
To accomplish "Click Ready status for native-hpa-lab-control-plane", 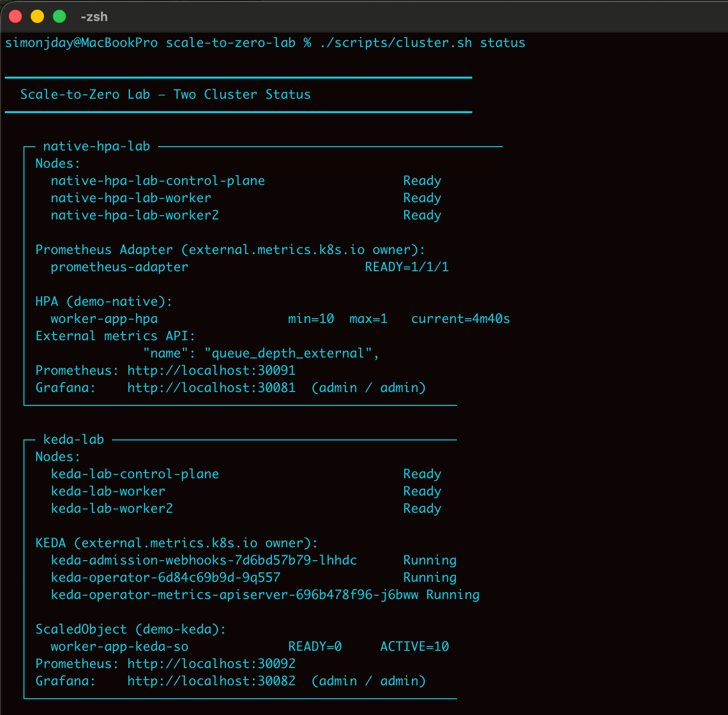I will [422, 181].
